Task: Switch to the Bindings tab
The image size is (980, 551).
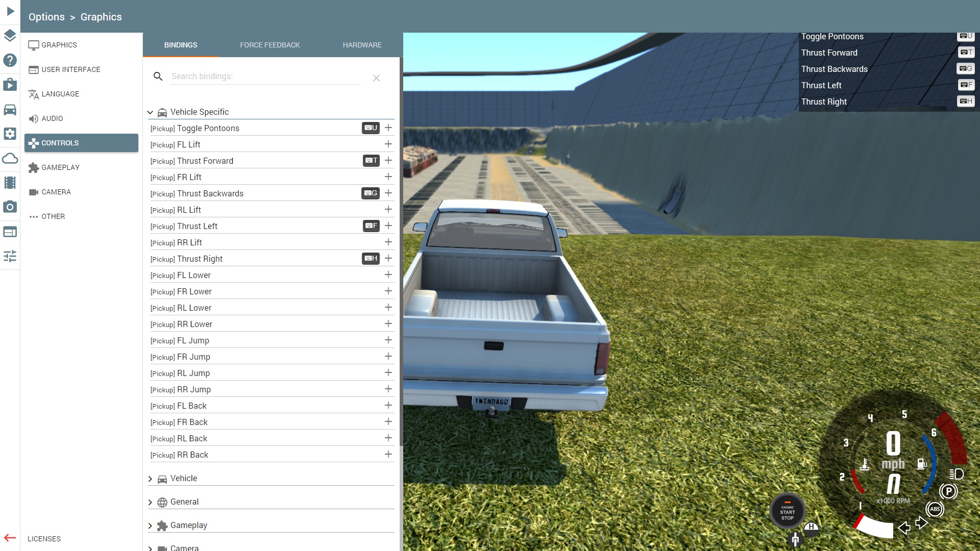Action: (181, 45)
